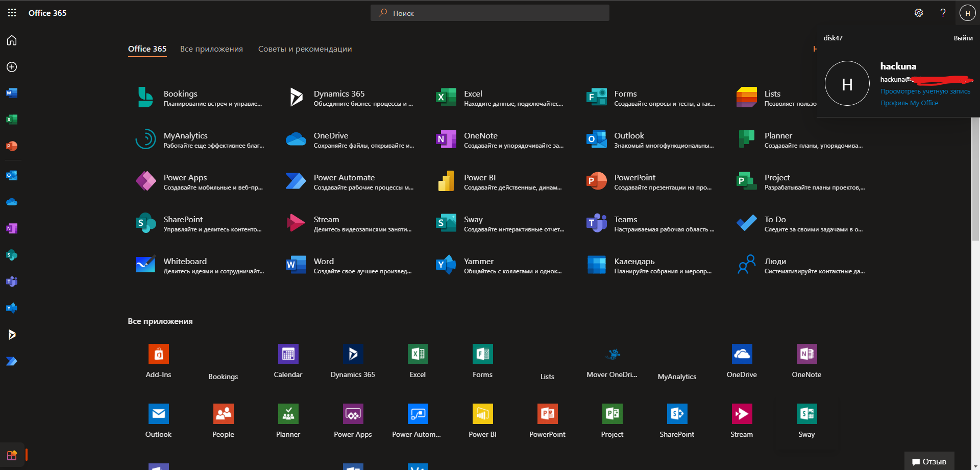Open the Outlook tile with Знакомый многофункциональный description
This screenshot has width=980, height=470.
(650, 139)
